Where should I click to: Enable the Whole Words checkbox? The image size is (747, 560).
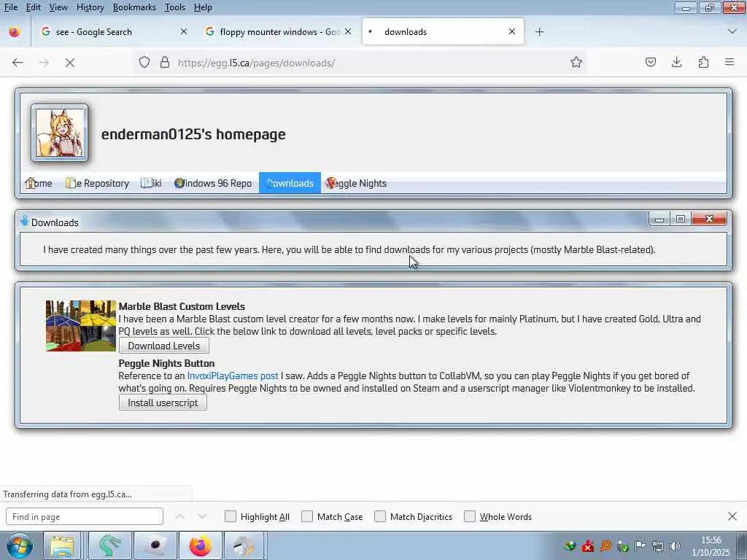[470, 516]
